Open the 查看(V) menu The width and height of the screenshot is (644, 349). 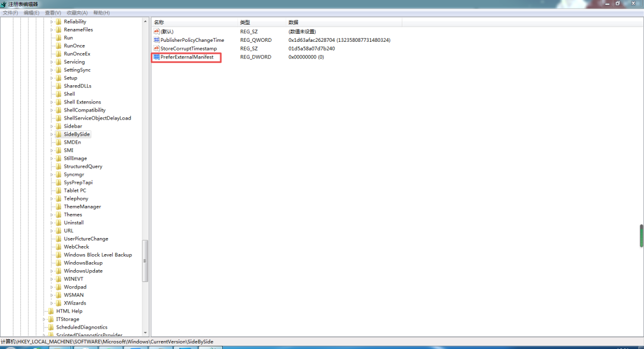pyautogui.click(x=53, y=12)
